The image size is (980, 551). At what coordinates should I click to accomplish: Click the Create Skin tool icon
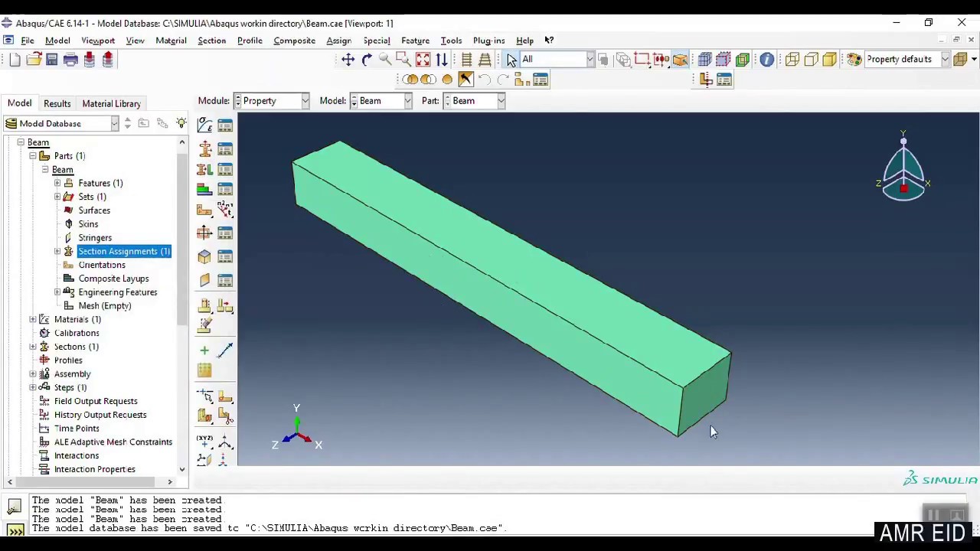[204, 256]
